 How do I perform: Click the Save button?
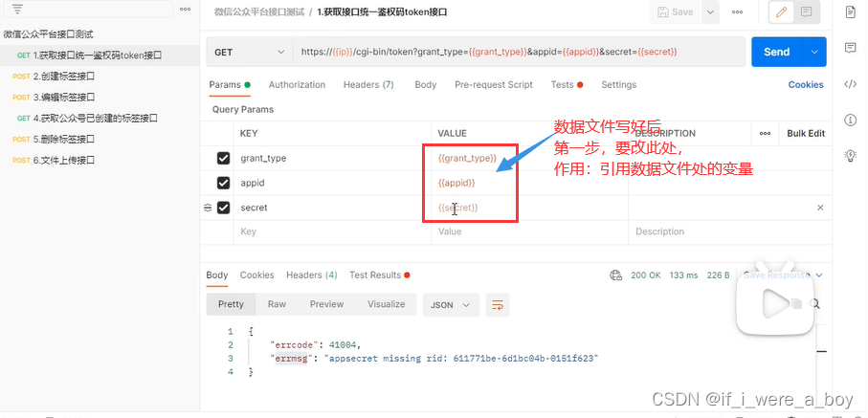(676, 12)
